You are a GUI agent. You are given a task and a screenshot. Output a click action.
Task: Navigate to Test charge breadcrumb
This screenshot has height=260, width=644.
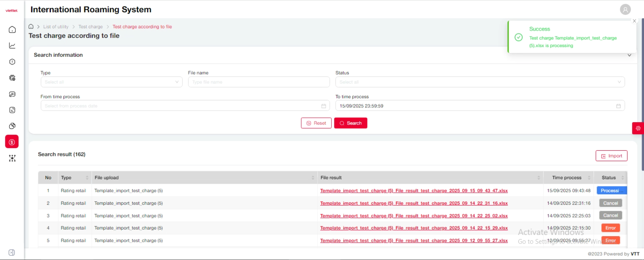point(90,27)
